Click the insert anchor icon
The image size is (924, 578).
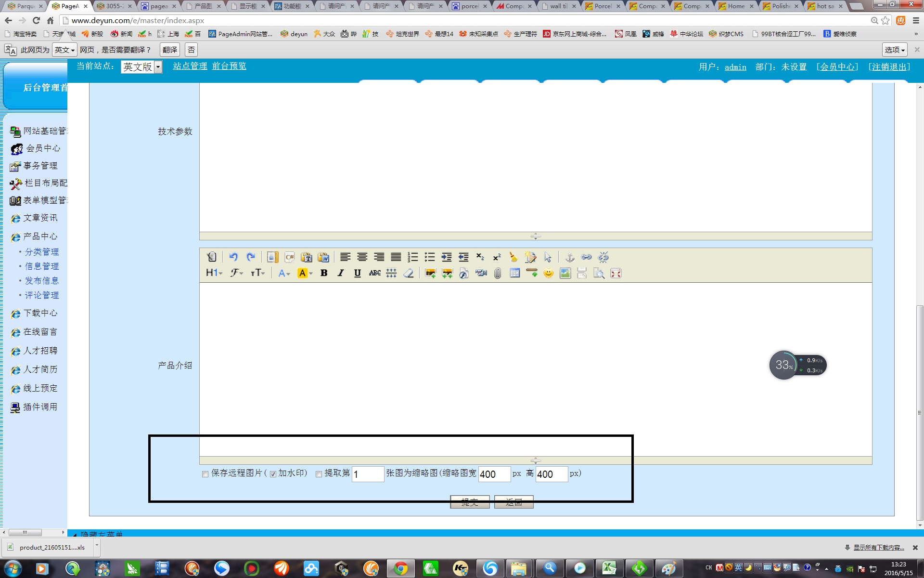pos(570,257)
